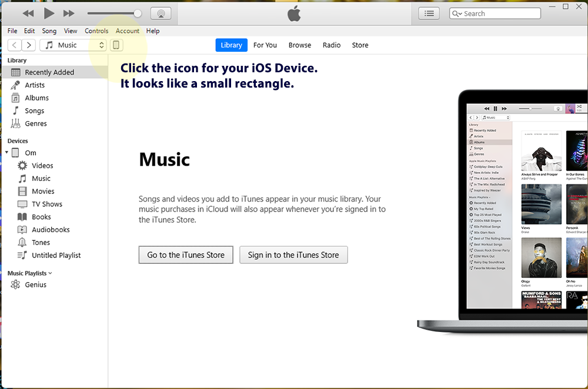This screenshot has height=389, width=588.
Task: Select Genres in the Library sidebar
Action: point(55,123)
